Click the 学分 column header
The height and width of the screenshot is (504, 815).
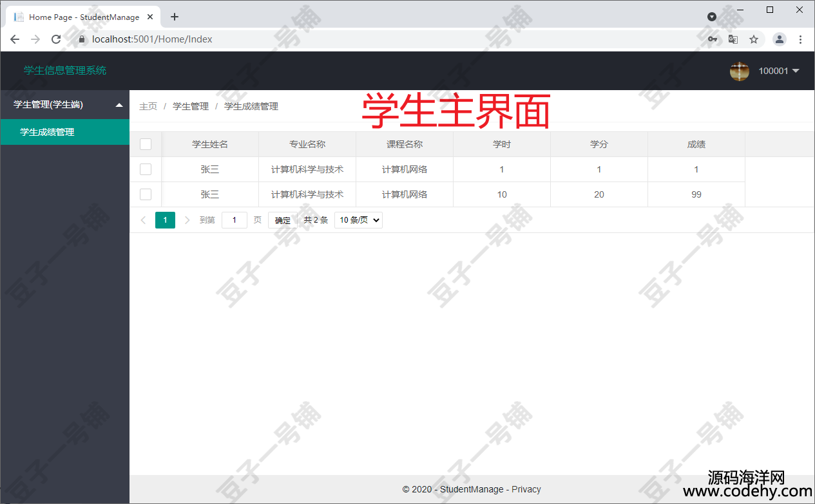pos(599,144)
